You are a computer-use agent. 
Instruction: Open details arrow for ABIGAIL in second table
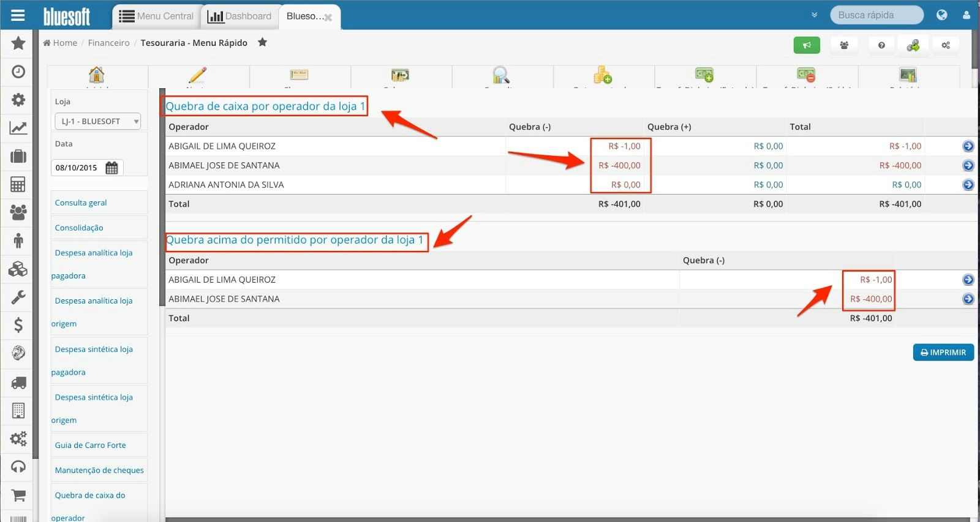pos(968,280)
